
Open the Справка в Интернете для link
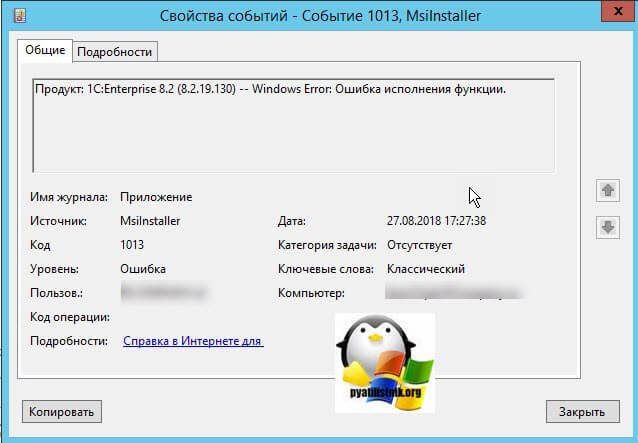pyautogui.click(x=193, y=341)
